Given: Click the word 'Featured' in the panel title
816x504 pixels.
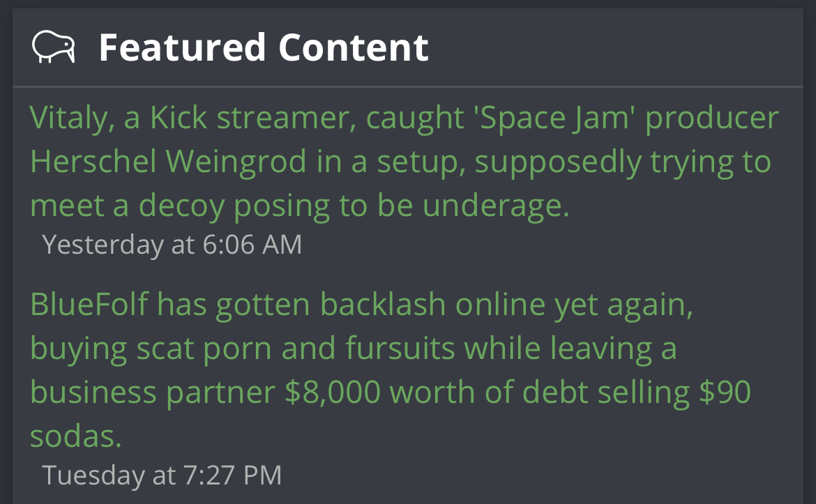Looking at the screenshot, I should tap(182, 47).
